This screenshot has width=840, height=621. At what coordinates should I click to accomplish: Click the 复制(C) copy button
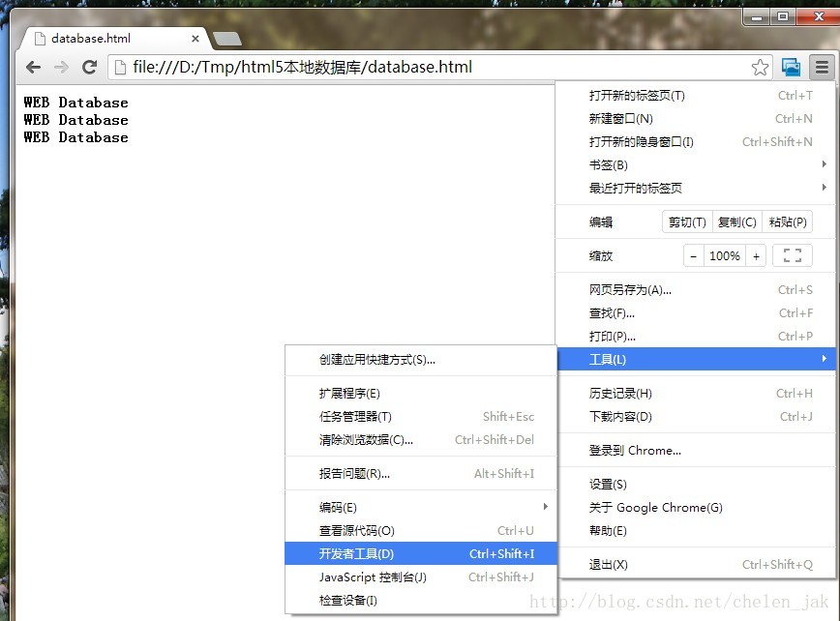tap(736, 222)
